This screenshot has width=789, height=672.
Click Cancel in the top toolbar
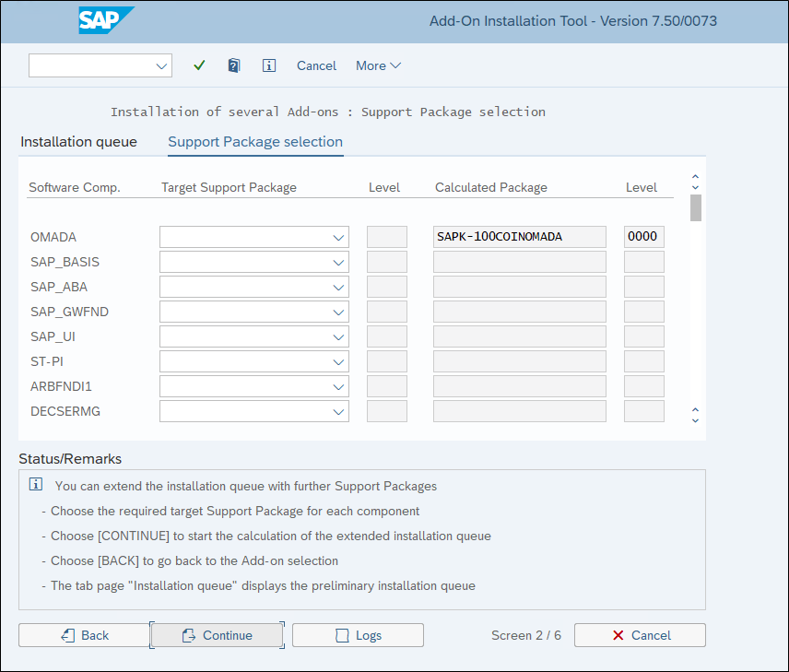[316, 65]
